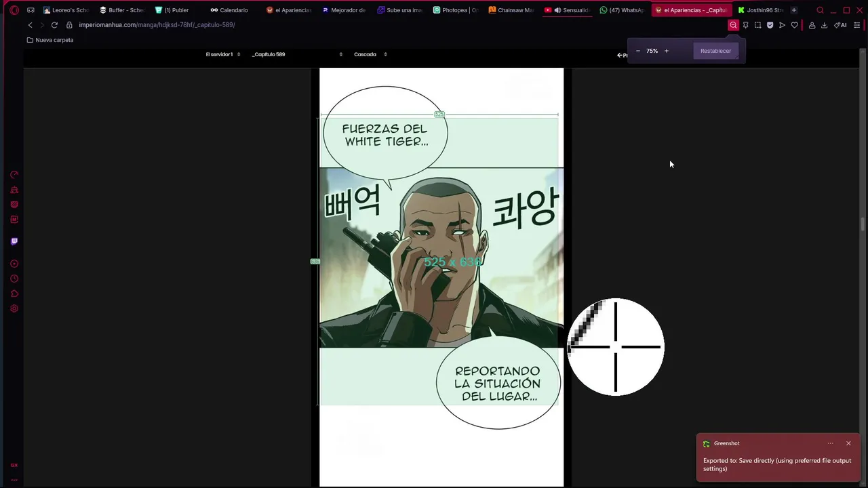Increase page zoom with plus button

[666, 51]
